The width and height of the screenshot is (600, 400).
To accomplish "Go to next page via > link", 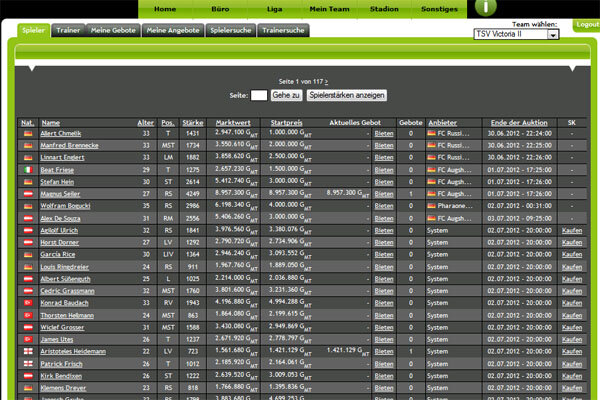I will (326, 82).
